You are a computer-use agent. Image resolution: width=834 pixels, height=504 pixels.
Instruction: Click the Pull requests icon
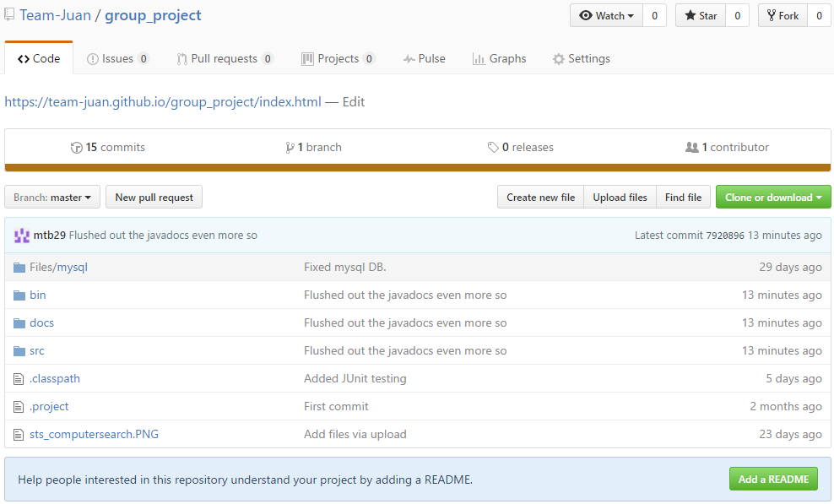pyautogui.click(x=181, y=59)
